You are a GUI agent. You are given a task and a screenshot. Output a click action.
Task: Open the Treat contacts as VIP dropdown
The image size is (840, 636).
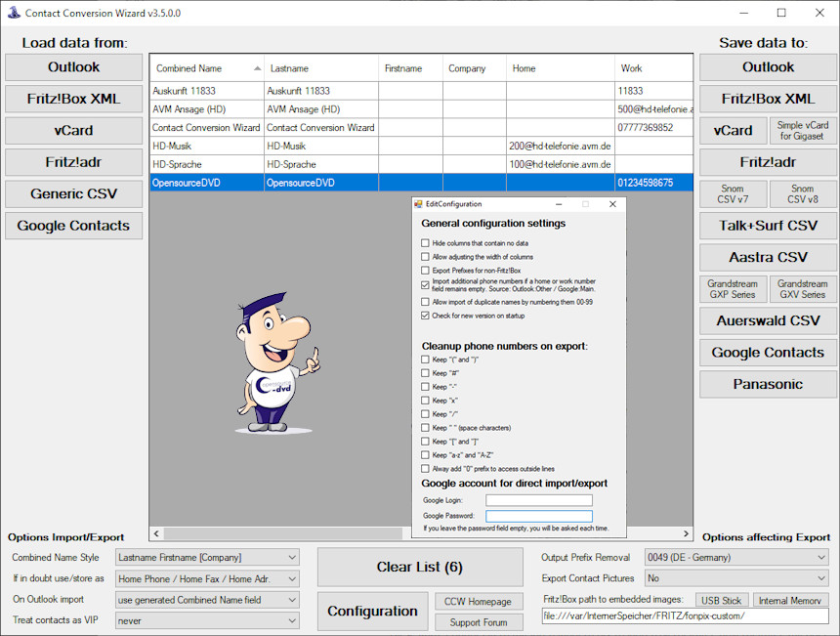(207, 620)
